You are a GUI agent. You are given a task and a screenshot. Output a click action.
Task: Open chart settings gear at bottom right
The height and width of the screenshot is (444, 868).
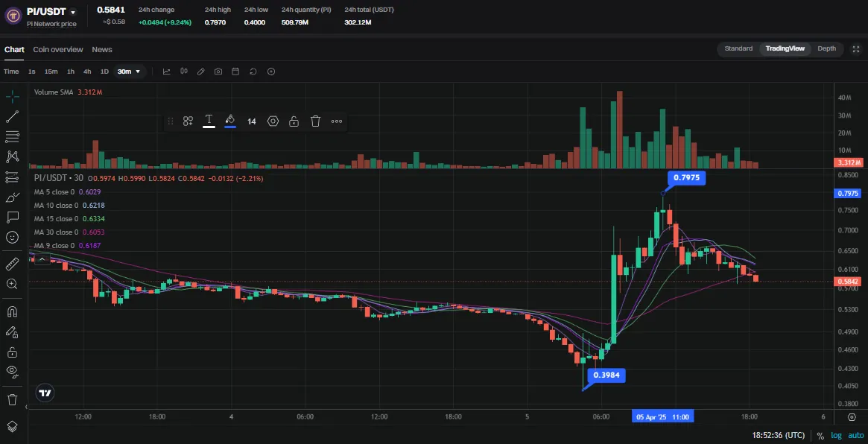pos(852,417)
